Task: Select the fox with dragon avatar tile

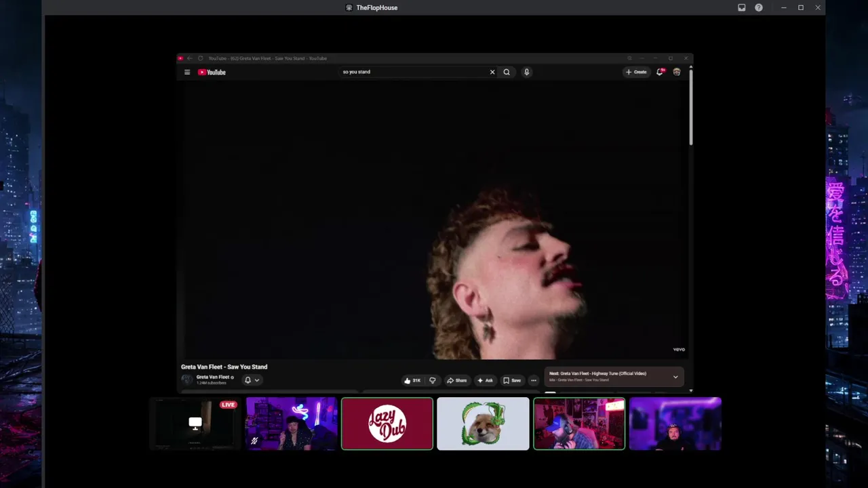Action: click(x=483, y=424)
